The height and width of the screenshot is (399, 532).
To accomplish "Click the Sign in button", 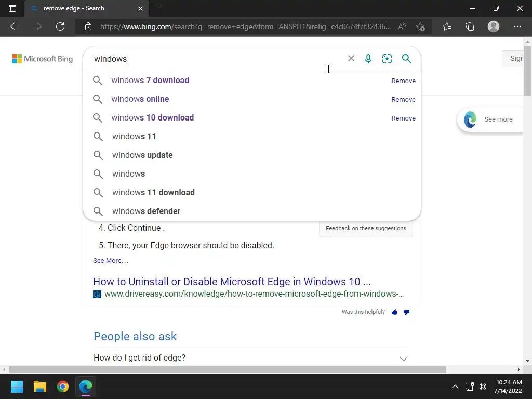I will click(x=513, y=58).
